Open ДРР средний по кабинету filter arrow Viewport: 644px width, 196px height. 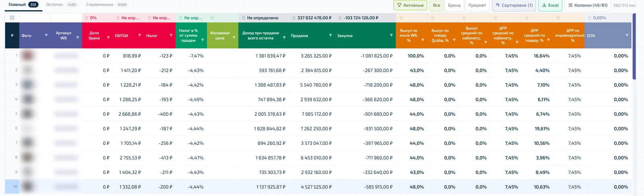coord(517,42)
